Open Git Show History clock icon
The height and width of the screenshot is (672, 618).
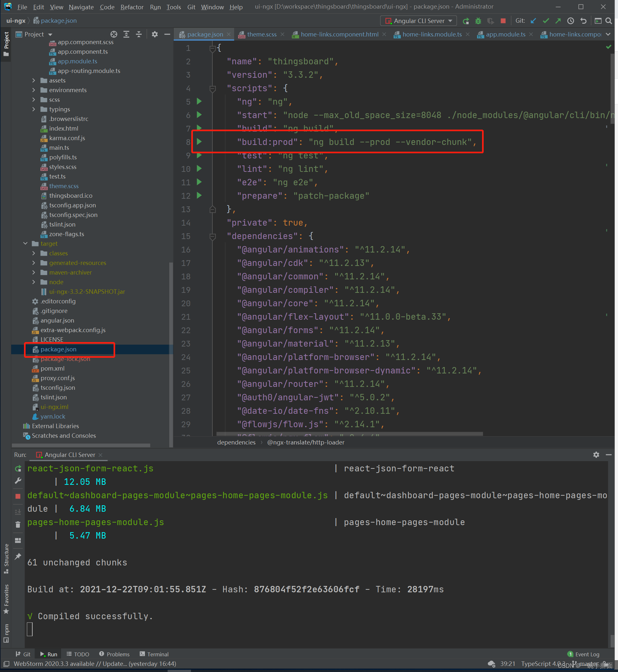(571, 21)
